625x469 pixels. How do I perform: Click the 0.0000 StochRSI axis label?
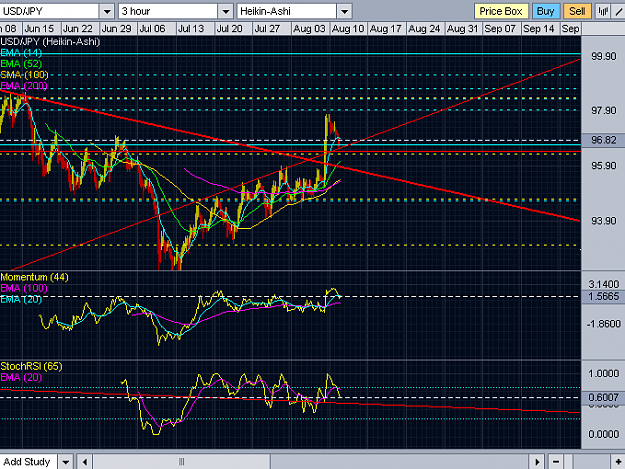(603, 434)
